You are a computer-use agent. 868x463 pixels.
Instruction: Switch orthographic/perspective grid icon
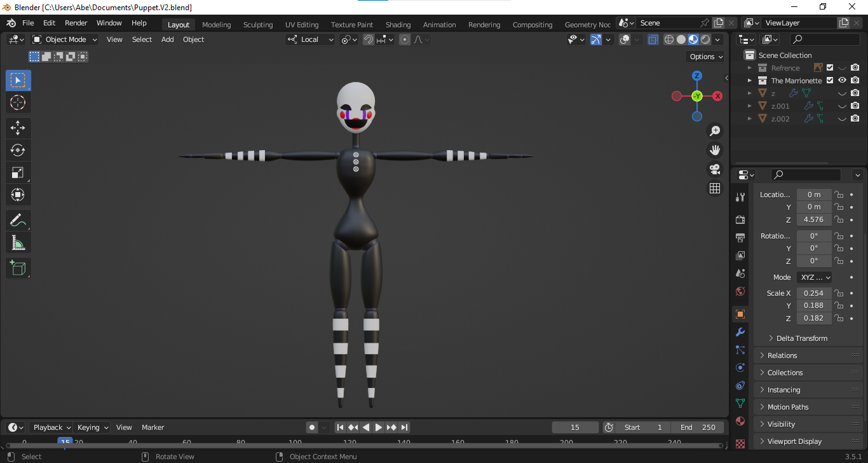point(715,188)
